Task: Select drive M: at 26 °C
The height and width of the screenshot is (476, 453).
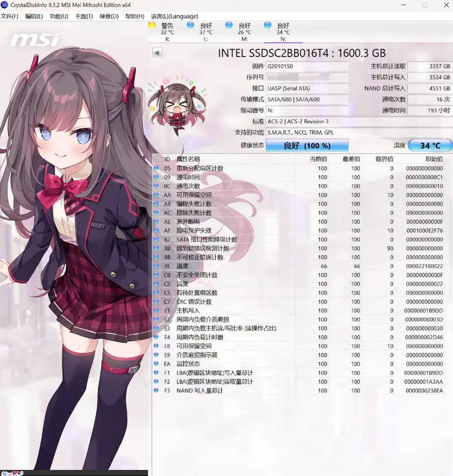Action: (x=244, y=32)
